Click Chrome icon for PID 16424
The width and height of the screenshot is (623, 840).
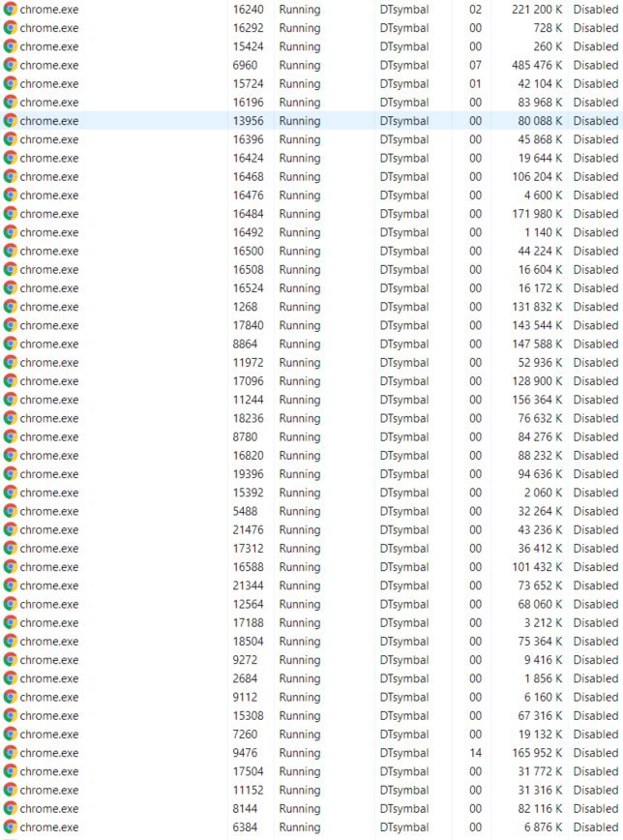(11, 158)
